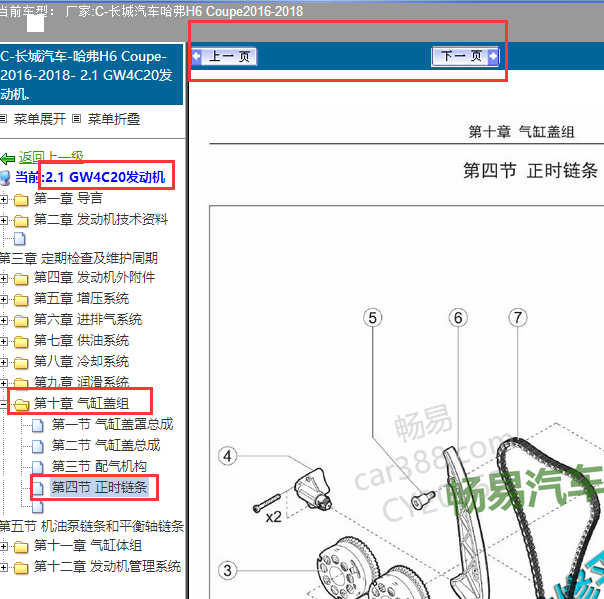Screen dimensions: 604x599
Task: Open 第五节 机油泵链条和平衡轴链条
Action: point(92,526)
